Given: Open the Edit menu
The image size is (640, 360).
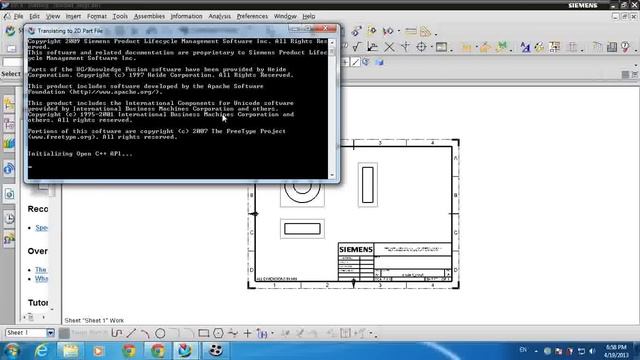Looking at the screenshot, I should pos(34,16).
